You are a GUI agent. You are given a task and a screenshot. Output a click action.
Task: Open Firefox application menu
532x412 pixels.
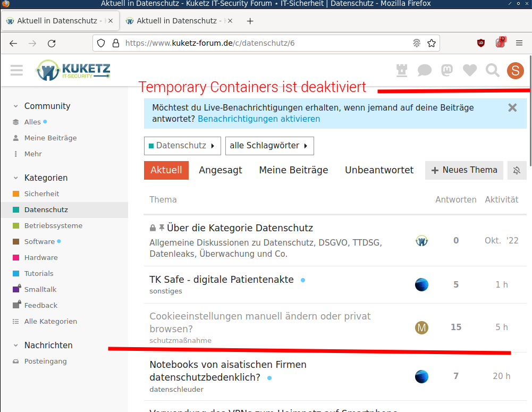519,43
